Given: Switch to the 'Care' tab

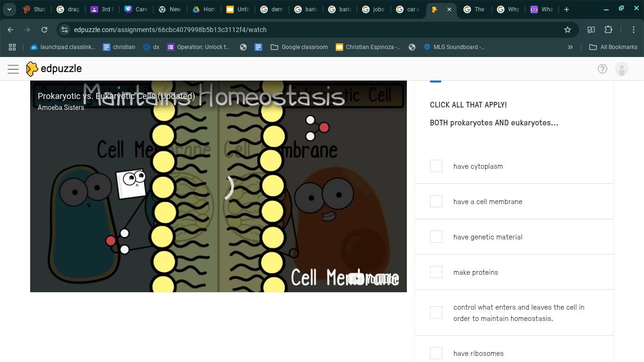Looking at the screenshot, I should 136,9.
